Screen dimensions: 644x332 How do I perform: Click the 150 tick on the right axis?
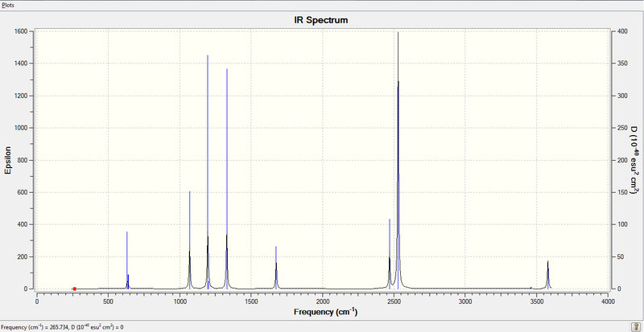tap(621, 192)
